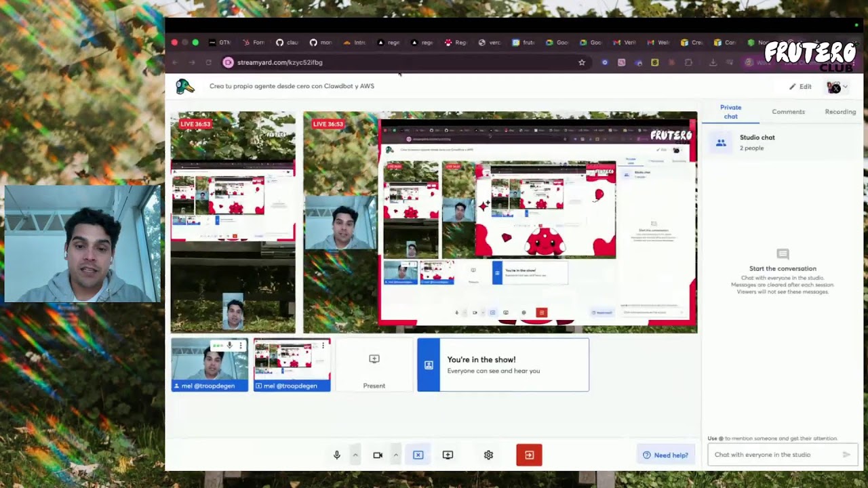Bookmark this page with the star icon
The image size is (868, 488).
coord(581,62)
